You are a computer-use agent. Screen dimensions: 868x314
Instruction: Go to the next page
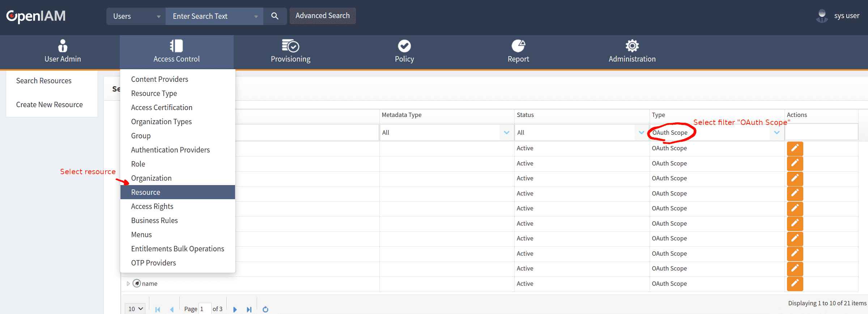click(x=235, y=309)
